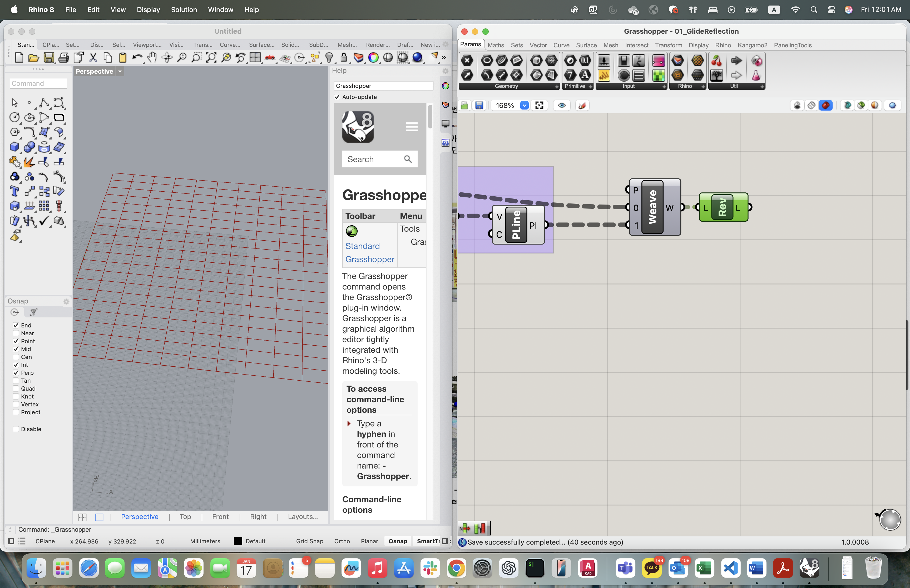Click the Lock objects padlock icon
910x588 pixels.
pyautogui.click(x=344, y=58)
